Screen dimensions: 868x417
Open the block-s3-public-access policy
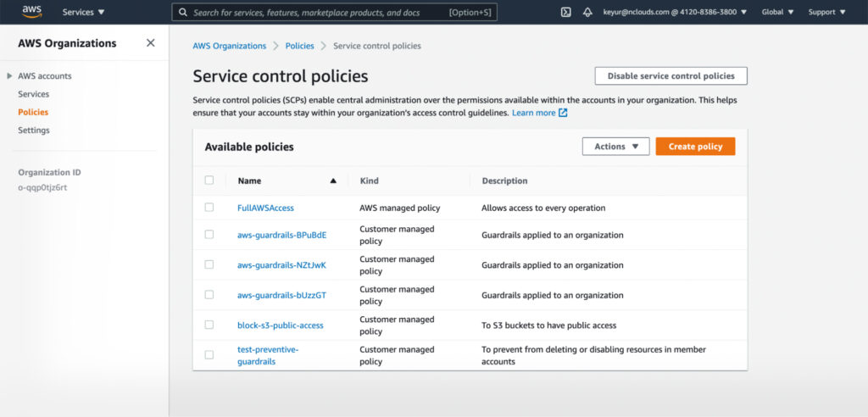(281, 325)
